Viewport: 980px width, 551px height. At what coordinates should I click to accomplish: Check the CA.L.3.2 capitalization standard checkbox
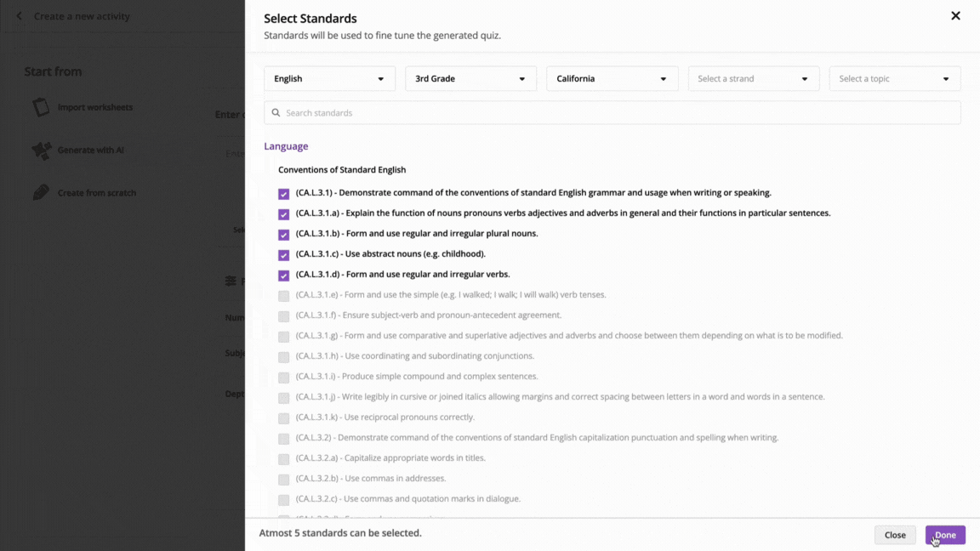coord(284,439)
